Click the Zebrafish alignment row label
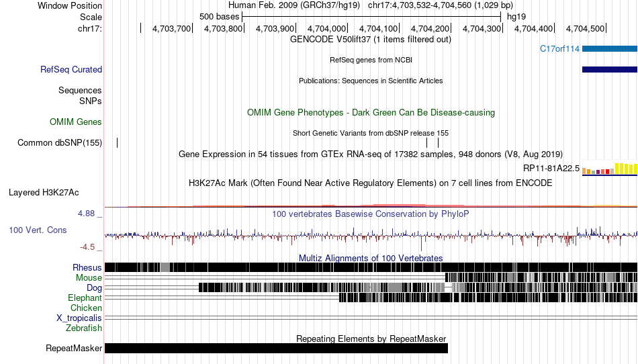Viewport: 638px width, 364px height. click(x=84, y=328)
